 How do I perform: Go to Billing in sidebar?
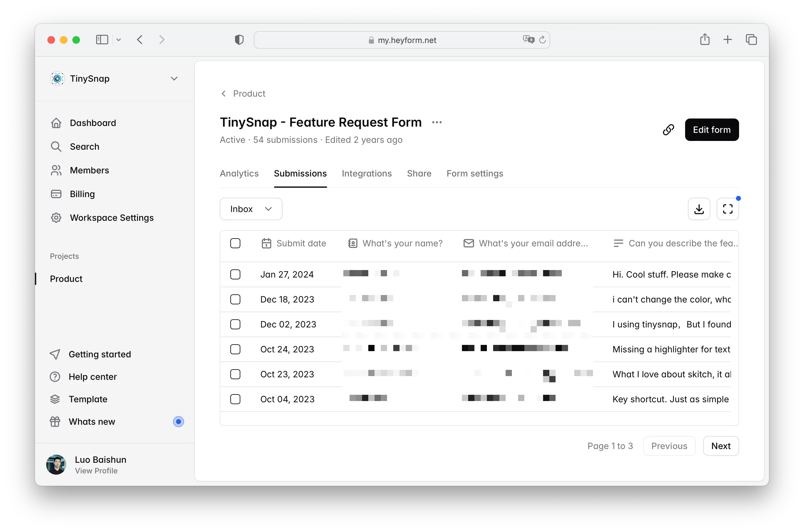pyautogui.click(x=82, y=194)
